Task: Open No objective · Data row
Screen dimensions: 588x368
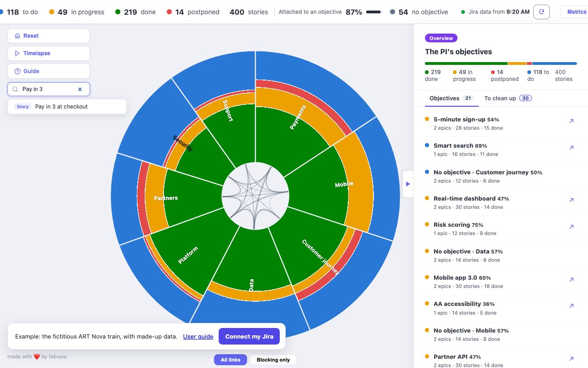Action: point(501,255)
